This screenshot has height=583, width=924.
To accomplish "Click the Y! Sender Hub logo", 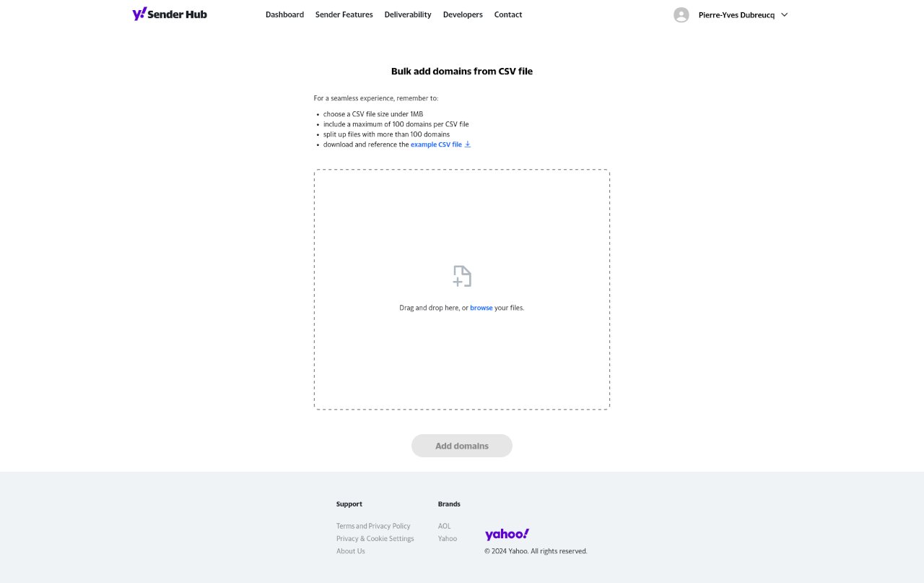I will pyautogui.click(x=169, y=14).
